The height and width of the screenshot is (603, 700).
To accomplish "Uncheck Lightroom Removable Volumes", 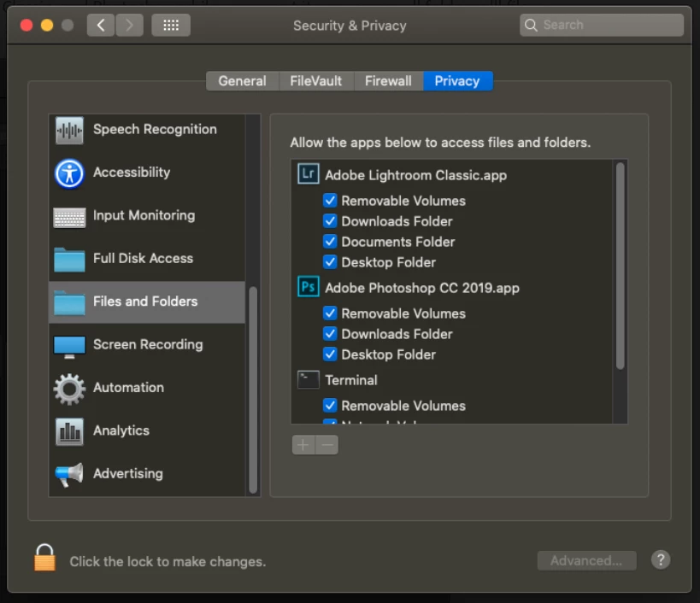I will coord(330,200).
